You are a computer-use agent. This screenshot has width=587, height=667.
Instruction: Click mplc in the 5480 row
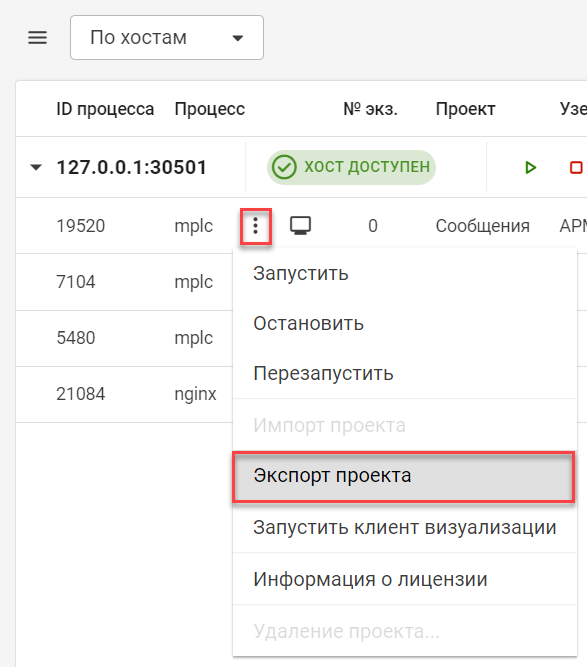(x=194, y=339)
